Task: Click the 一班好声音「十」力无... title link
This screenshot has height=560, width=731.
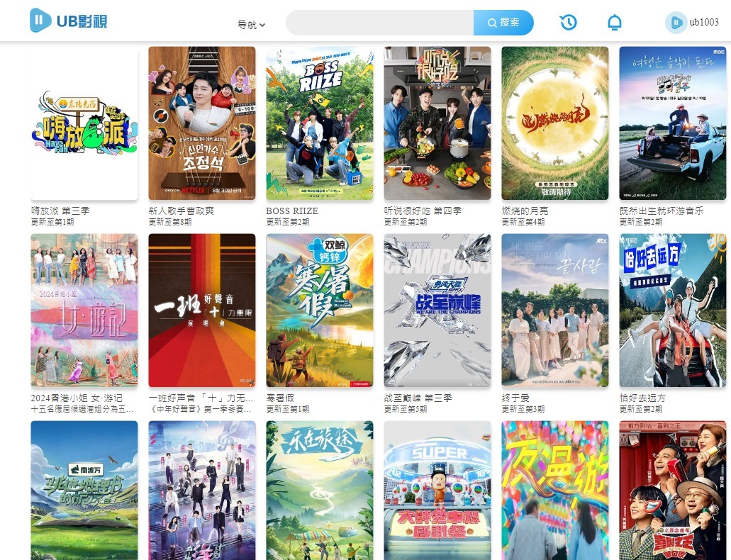Action: click(201, 398)
